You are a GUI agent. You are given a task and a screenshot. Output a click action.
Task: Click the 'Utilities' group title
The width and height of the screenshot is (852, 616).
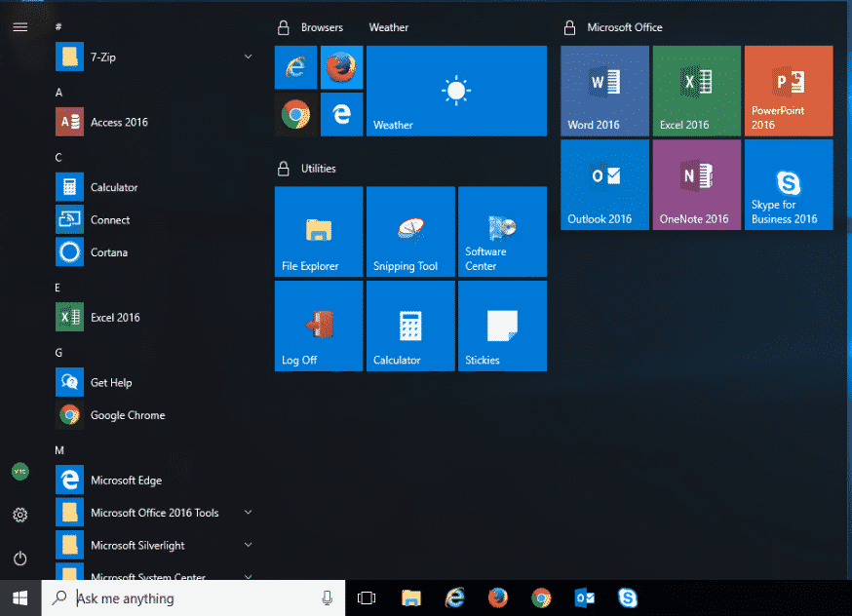point(319,169)
